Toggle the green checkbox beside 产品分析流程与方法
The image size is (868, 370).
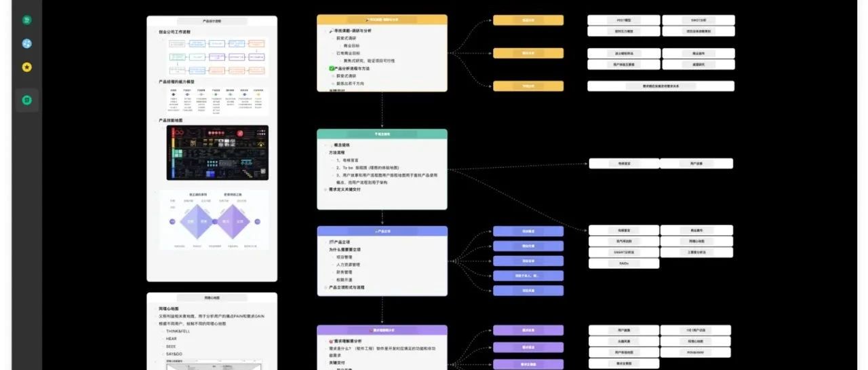pyautogui.click(x=332, y=69)
